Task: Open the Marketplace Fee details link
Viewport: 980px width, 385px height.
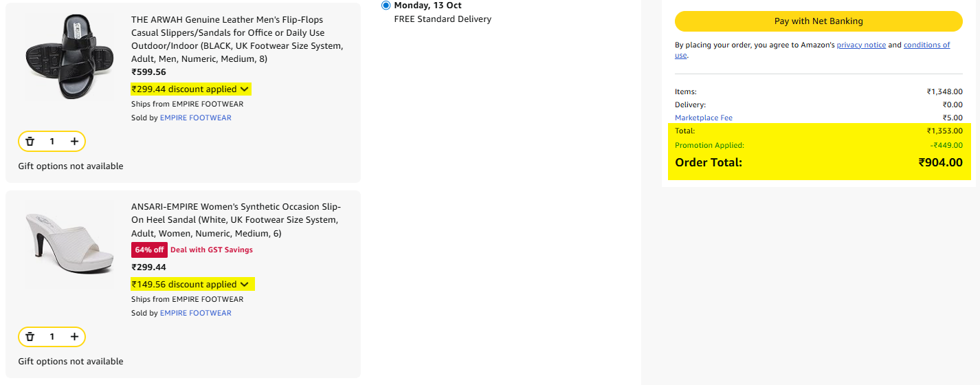Action: tap(703, 118)
